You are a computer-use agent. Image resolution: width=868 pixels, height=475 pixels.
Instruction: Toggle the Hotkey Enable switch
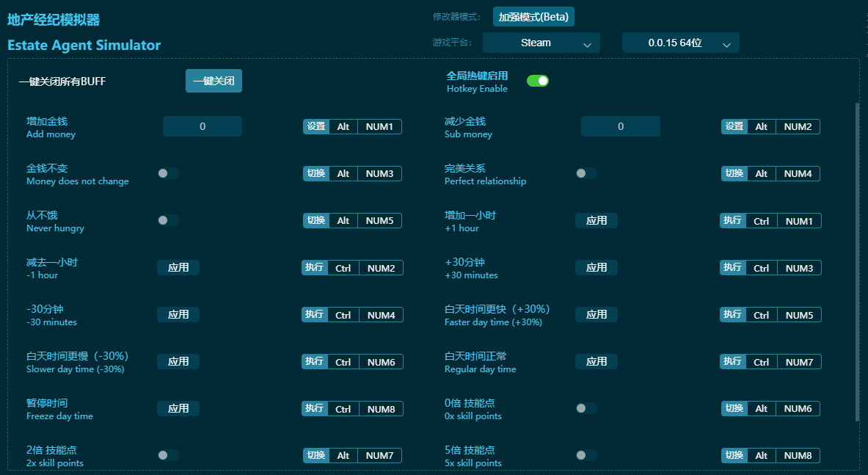coord(537,81)
